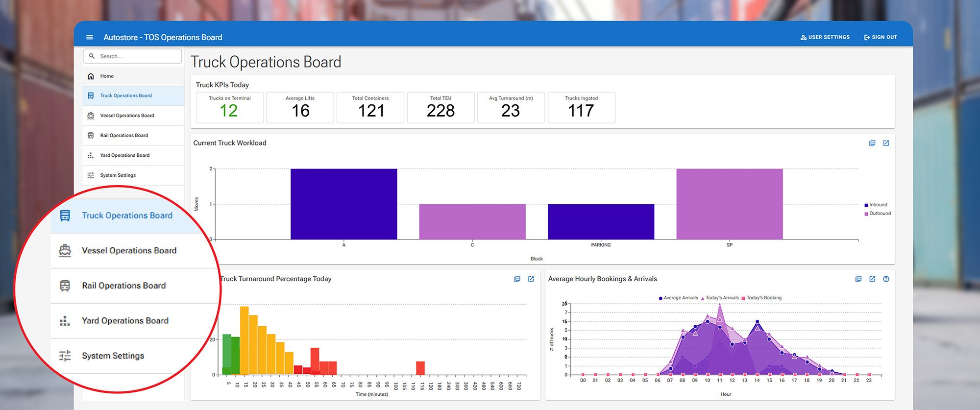Image resolution: width=980 pixels, height=410 pixels.
Task: Click the sliders icon beside enlarged System Settings
Action: click(x=65, y=356)
